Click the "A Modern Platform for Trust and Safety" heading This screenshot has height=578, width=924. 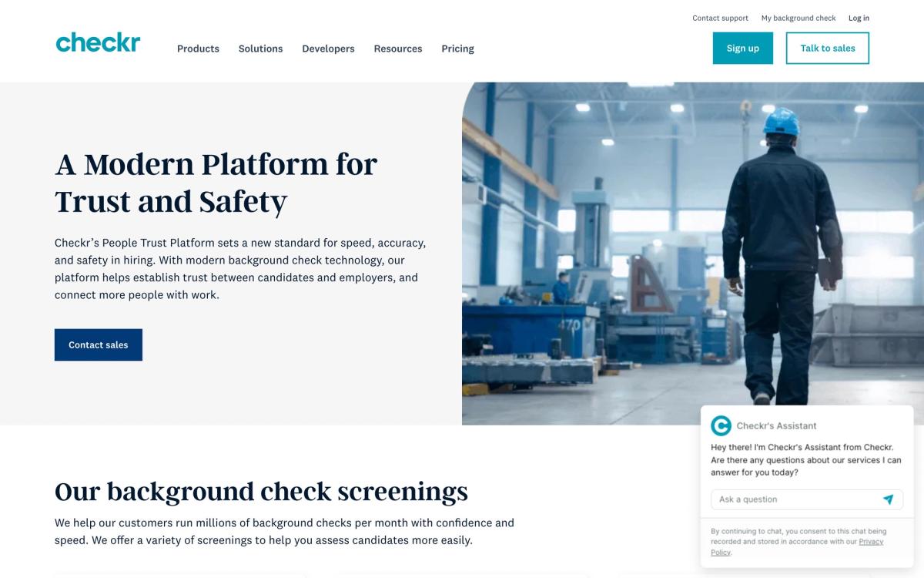tap(216, 183)
